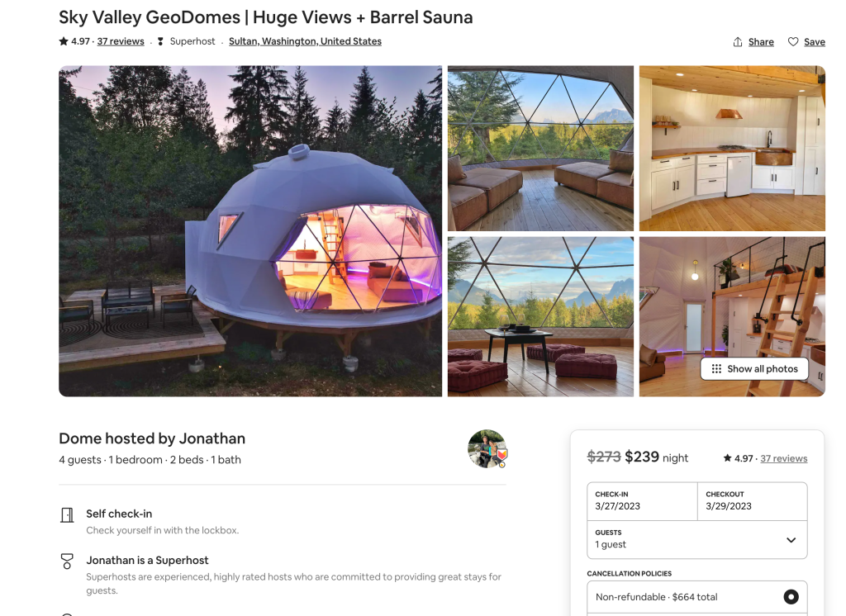Screen dimensions: 846x616
Task: Open Sultan, Washington, United States location link
Action: pos(305,41)
